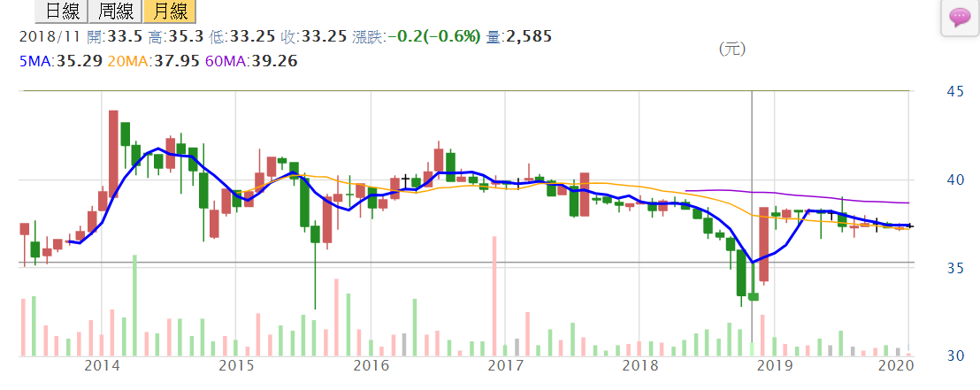This screenshot has height=390, width=980.
Task: Select the 月線 monthly chart tab
Action: coord(169,11)
